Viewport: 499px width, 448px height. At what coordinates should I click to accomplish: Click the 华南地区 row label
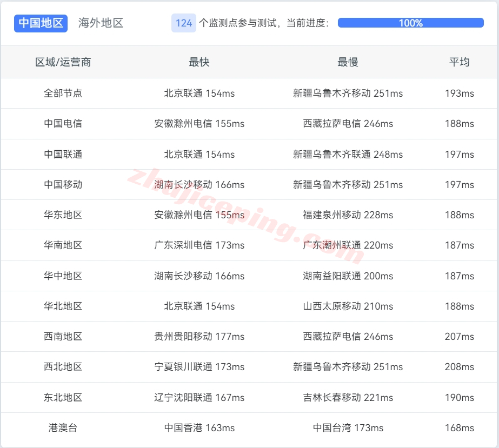tap(63, 245)
